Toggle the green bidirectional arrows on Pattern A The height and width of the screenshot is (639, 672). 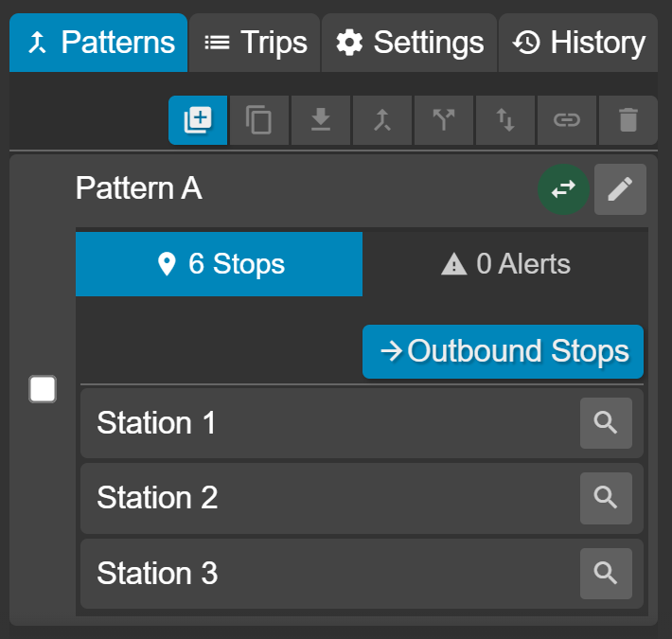pyautogui.click(x=563, y=189)
